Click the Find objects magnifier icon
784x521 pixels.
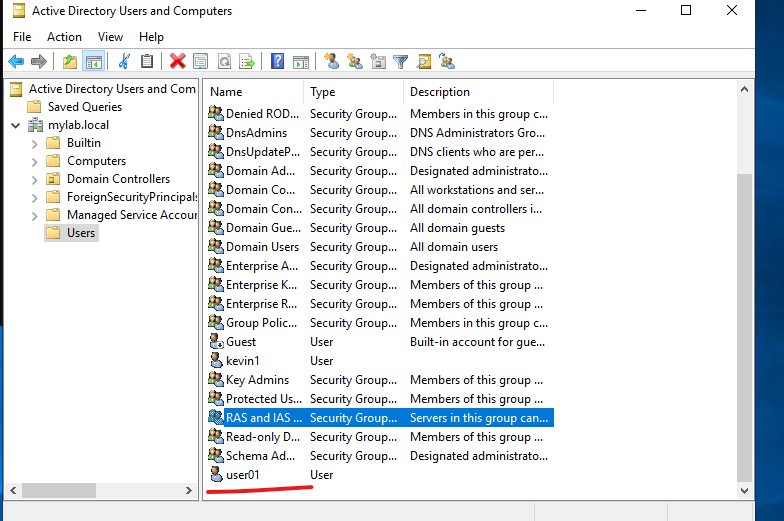[424, 62]
